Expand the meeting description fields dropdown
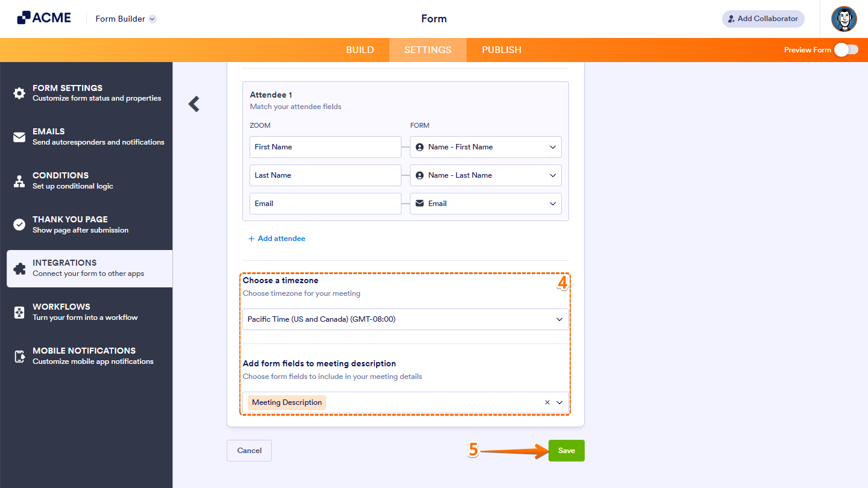 [x=559, y=402]
